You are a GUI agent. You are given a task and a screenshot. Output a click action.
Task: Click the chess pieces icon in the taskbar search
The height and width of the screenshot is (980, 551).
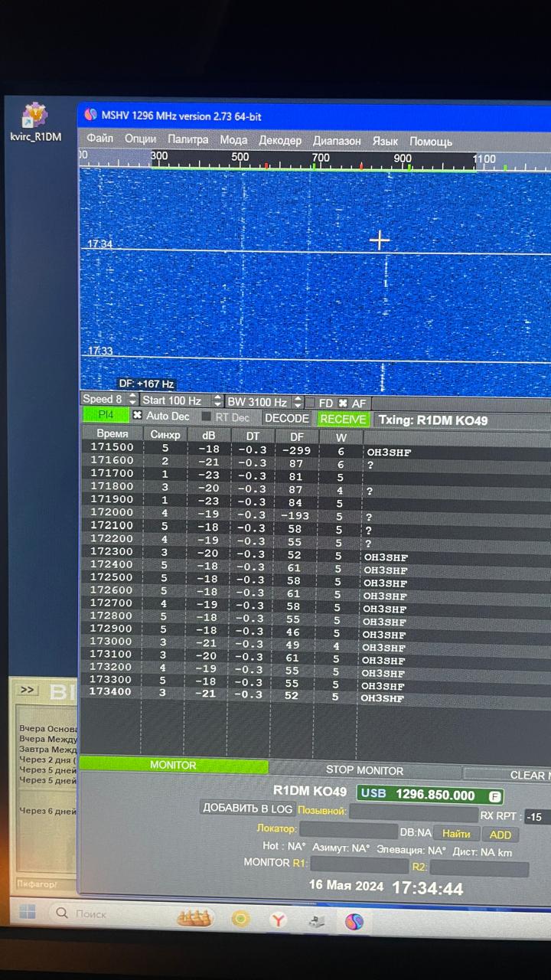point(194,917)
